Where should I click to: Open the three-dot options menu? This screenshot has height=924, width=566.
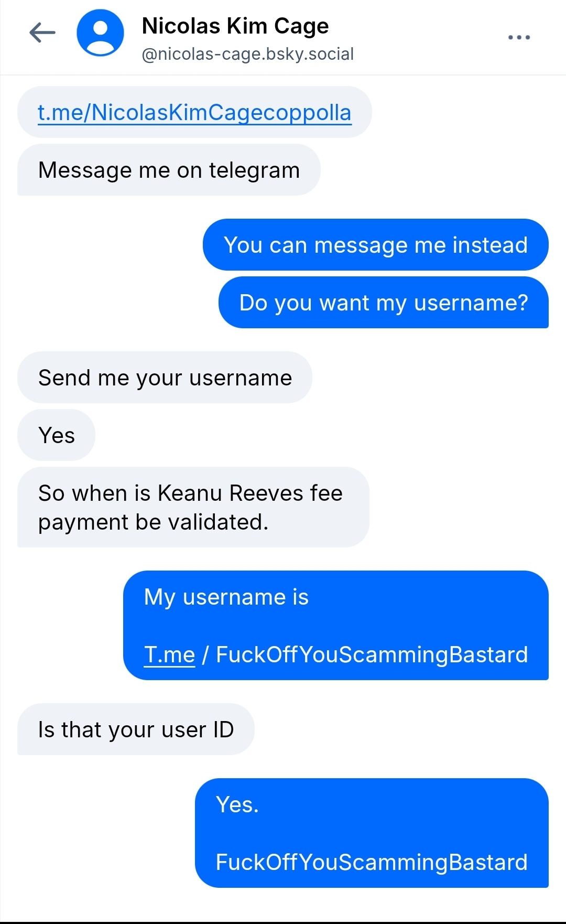(x=519, y=37)
